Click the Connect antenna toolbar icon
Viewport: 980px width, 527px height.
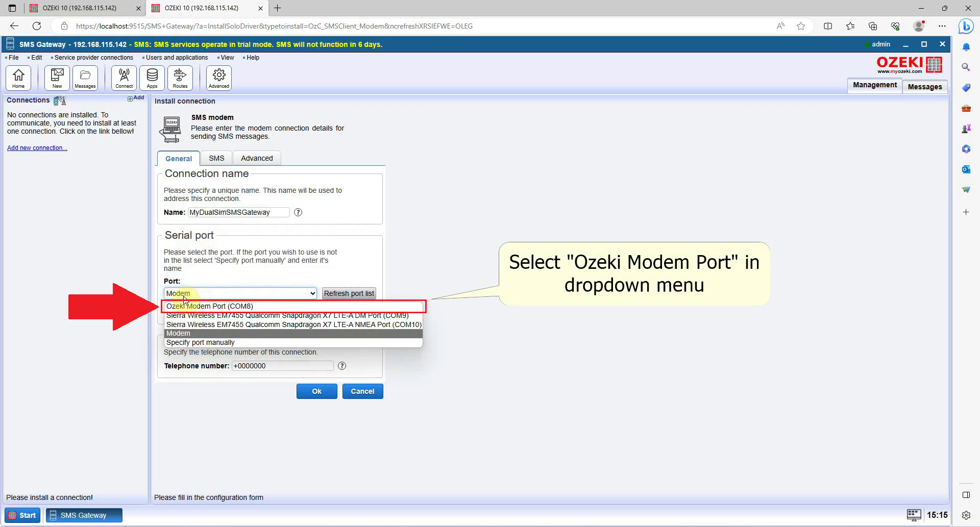tap(124, 78)
